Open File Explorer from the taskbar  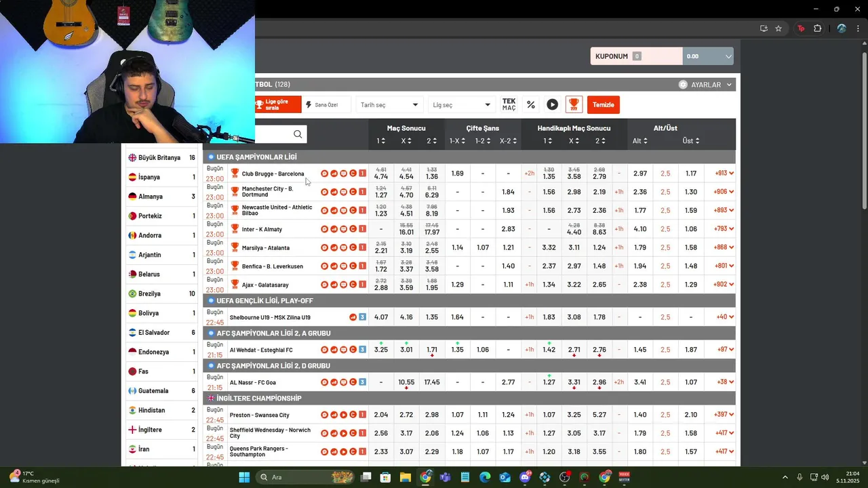pyautogui.click(x=405, y=477)
